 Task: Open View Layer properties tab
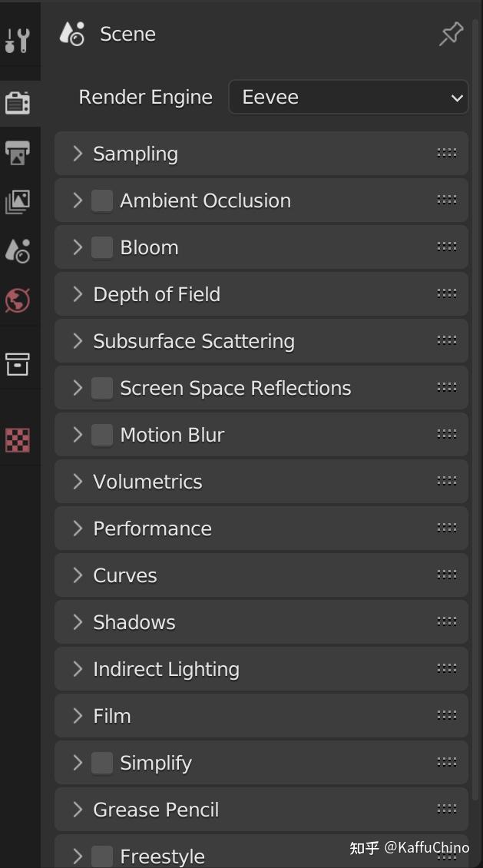[x=18, y=202]
